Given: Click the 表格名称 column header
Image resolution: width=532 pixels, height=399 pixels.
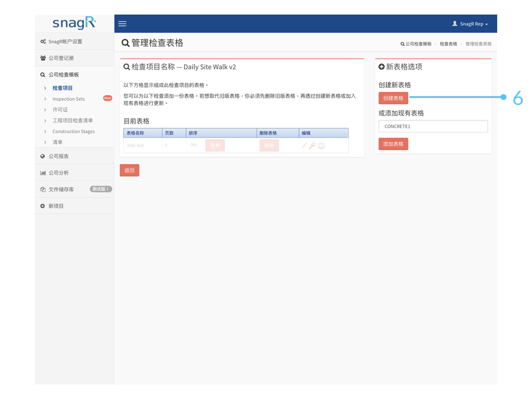Looking at the screenshot, I should tap(143, 133).
